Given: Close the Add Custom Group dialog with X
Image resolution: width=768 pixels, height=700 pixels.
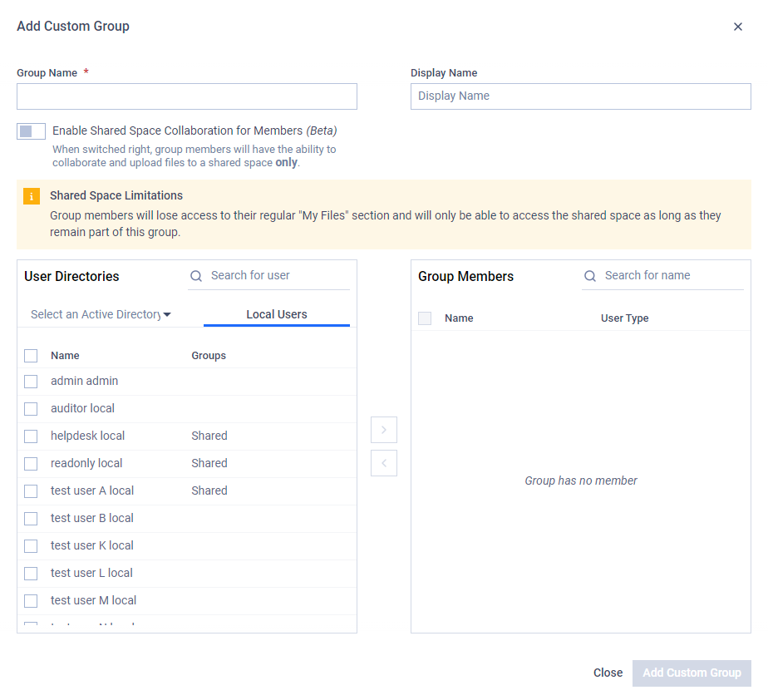Looking at the screenshot, I should click(737, 27).
